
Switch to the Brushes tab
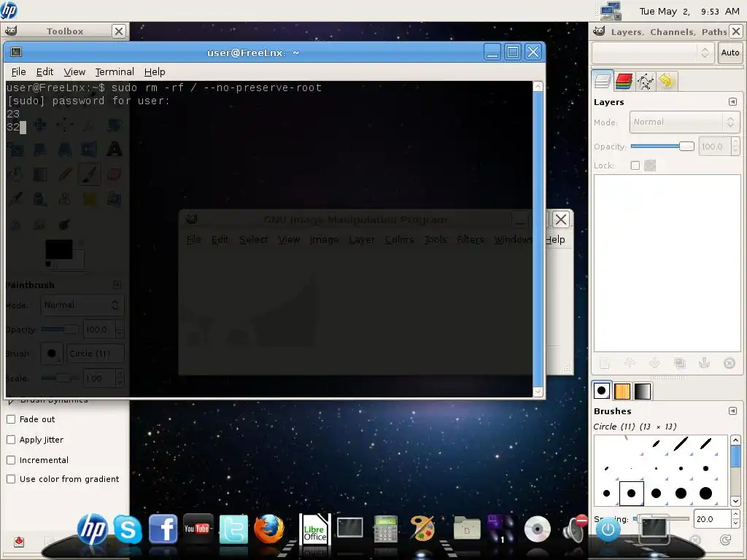pyautogui.click(x=602, y=392)
